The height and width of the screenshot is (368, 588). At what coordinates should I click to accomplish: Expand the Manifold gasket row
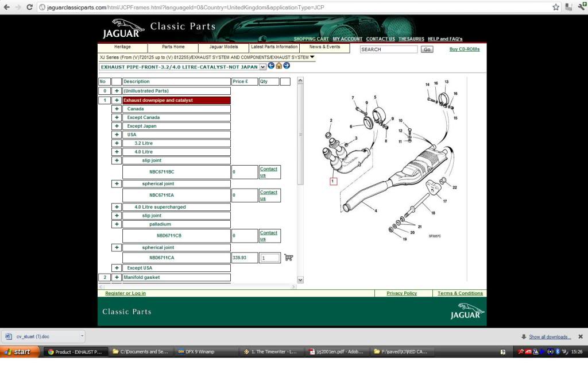(x=117, y=278)
